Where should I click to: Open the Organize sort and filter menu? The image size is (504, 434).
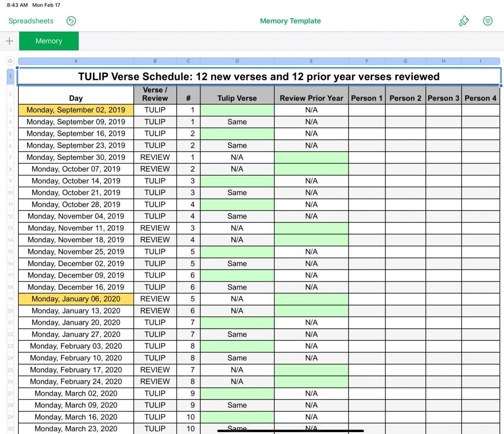487,21
